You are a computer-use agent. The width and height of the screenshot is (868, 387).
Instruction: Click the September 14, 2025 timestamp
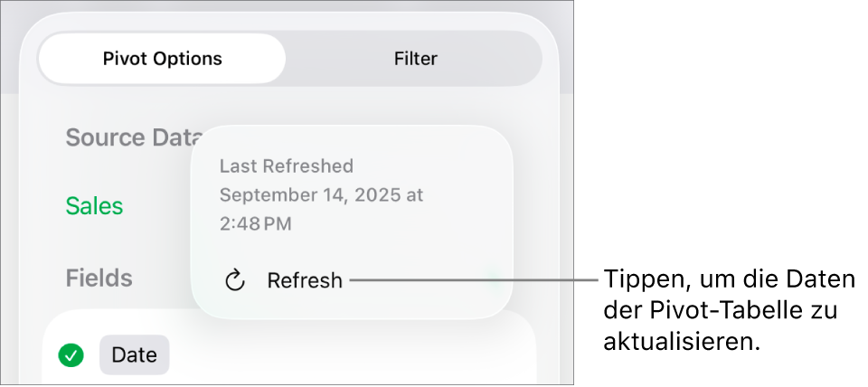click(321, 194)
